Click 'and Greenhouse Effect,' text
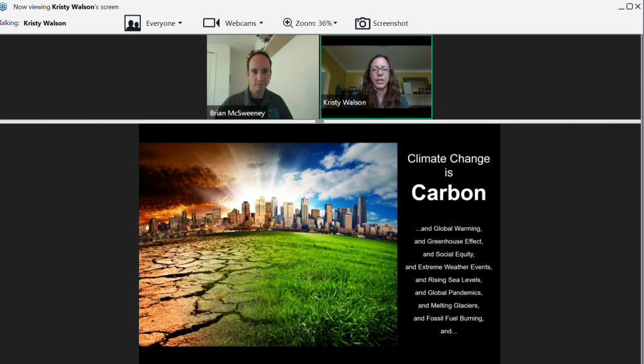Viewport: 644px width, 364px height. coord(448,241)
